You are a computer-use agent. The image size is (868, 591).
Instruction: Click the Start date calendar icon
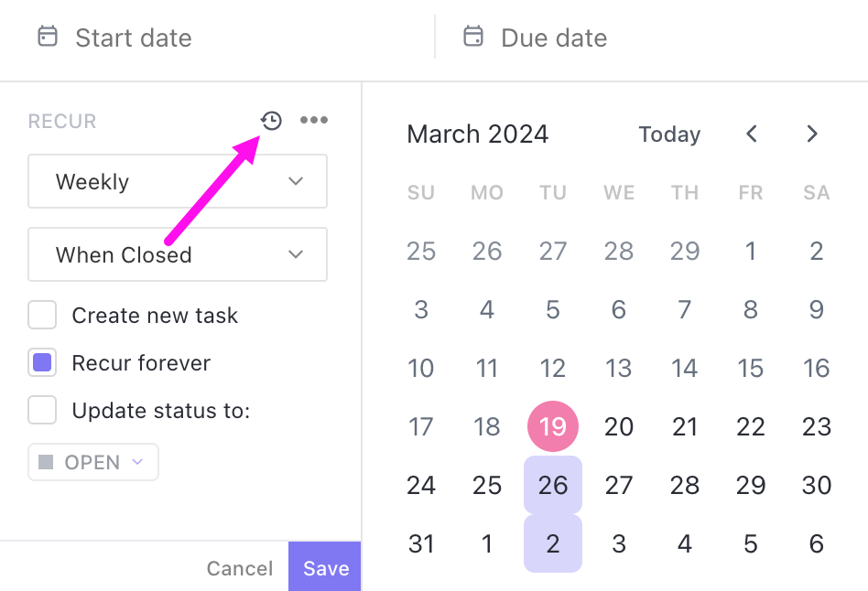(47, 37)
